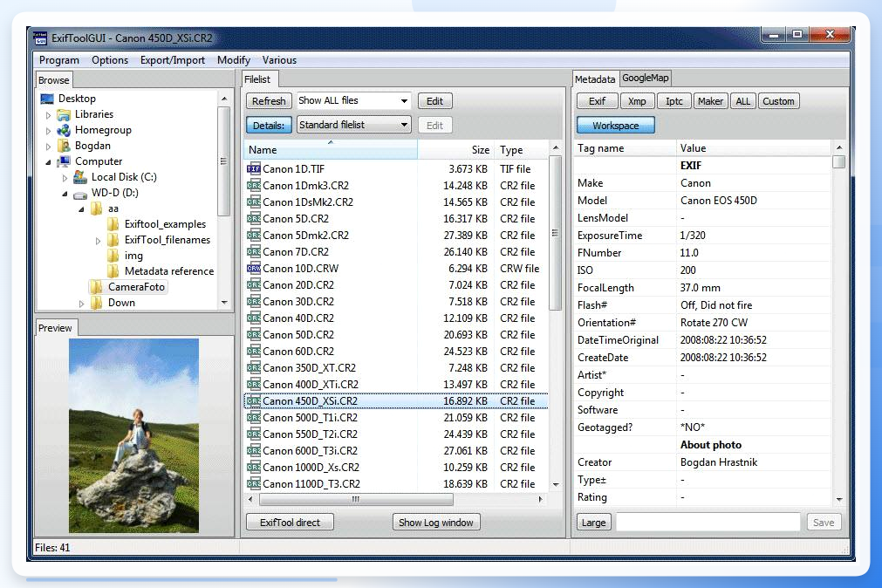Click the Show Log window button
882x588 pixels.
pyautogui.click(x=436, y=523)
